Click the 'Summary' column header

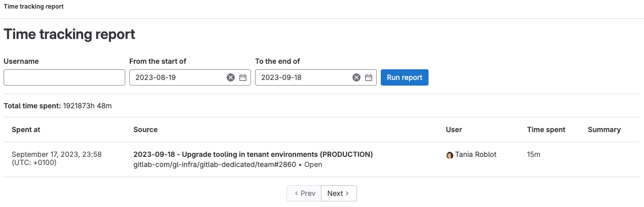point(604,130)
